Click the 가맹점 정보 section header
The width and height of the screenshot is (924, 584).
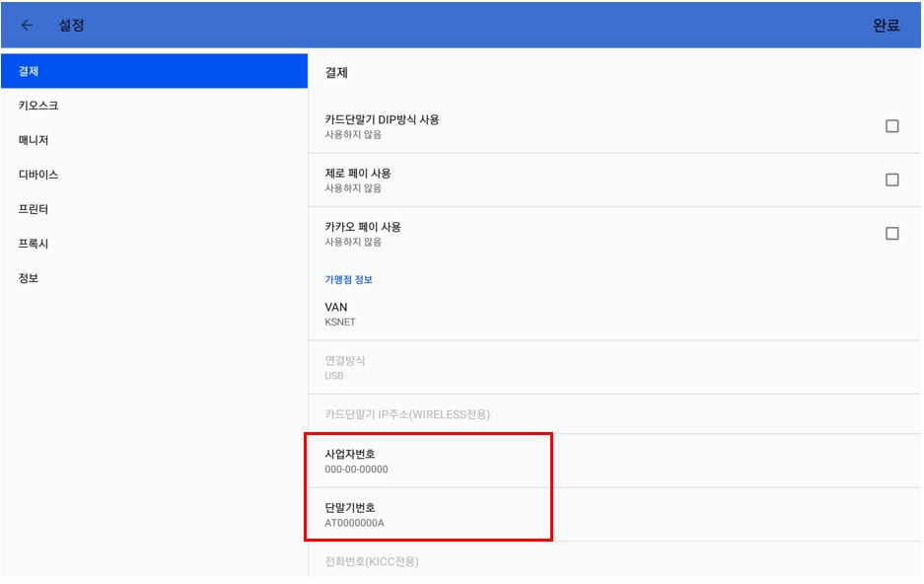[x=348, y=279]
